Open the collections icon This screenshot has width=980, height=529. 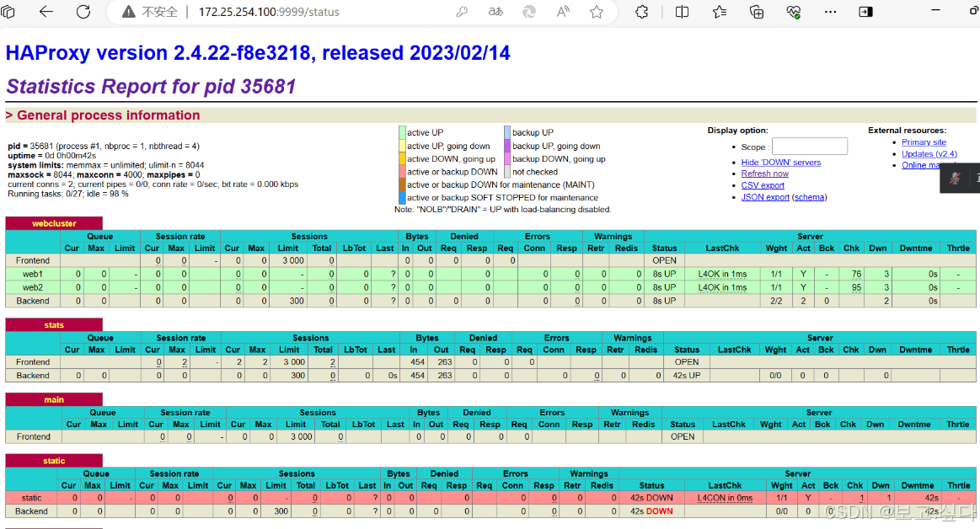[757, 12]
